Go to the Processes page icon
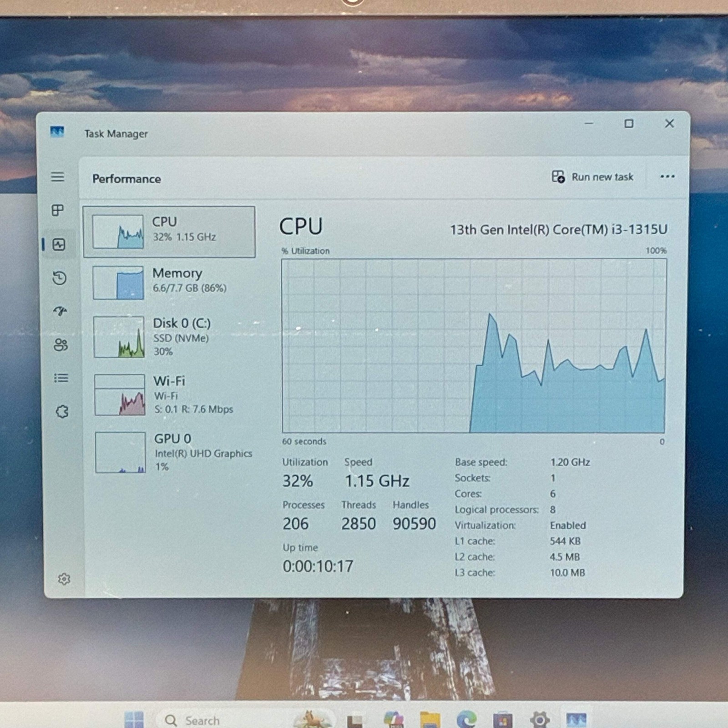The height and width of the screenshot is (728, 728). coord(57,210)
